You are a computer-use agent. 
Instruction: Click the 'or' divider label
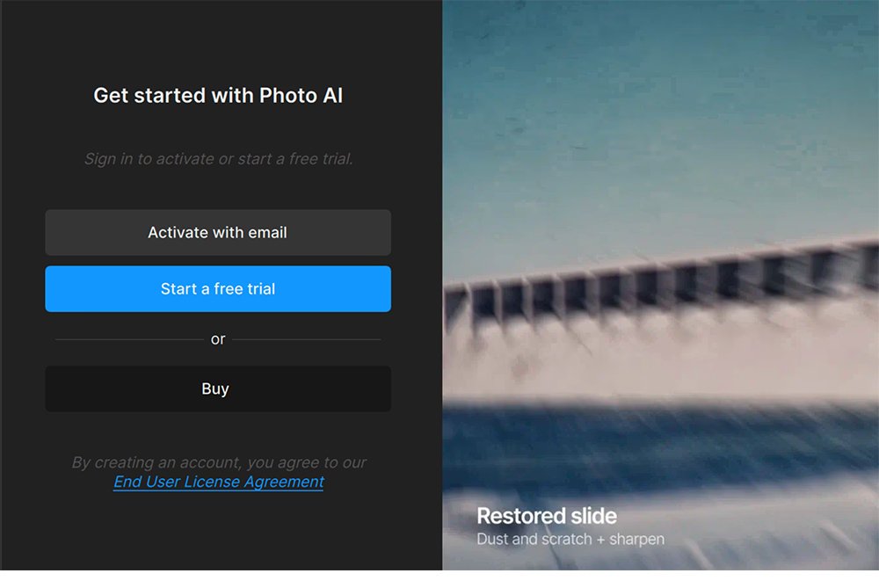218,339
